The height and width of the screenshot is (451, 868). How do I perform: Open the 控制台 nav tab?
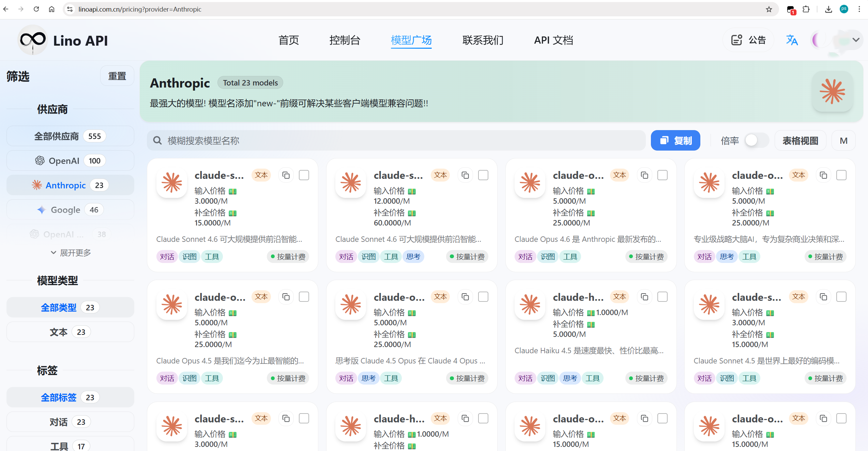click(x=345, y=40)
